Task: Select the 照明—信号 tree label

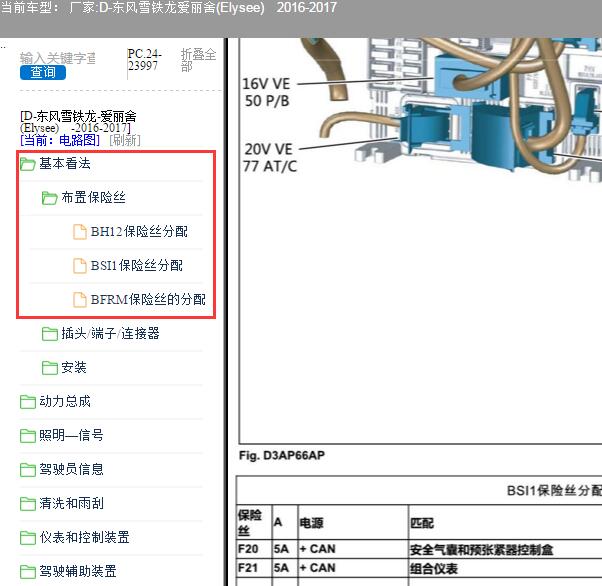Action: [71, 435]
